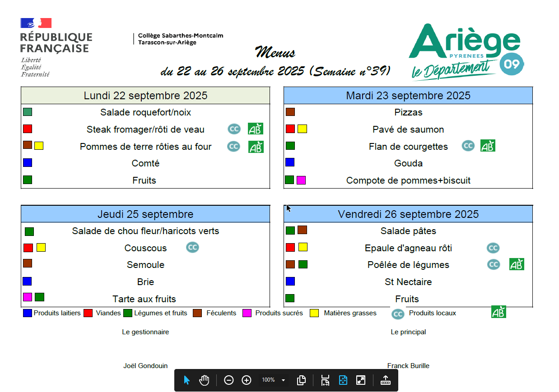Click blue legend swatch for Produits laitiers

[x=28, y=313]
